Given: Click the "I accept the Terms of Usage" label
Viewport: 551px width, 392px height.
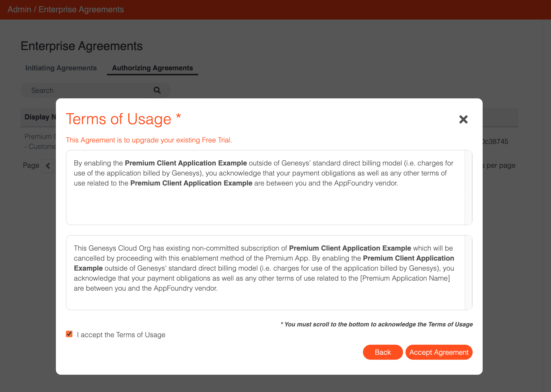Looking at the screenshot, I should coord(121,335).
